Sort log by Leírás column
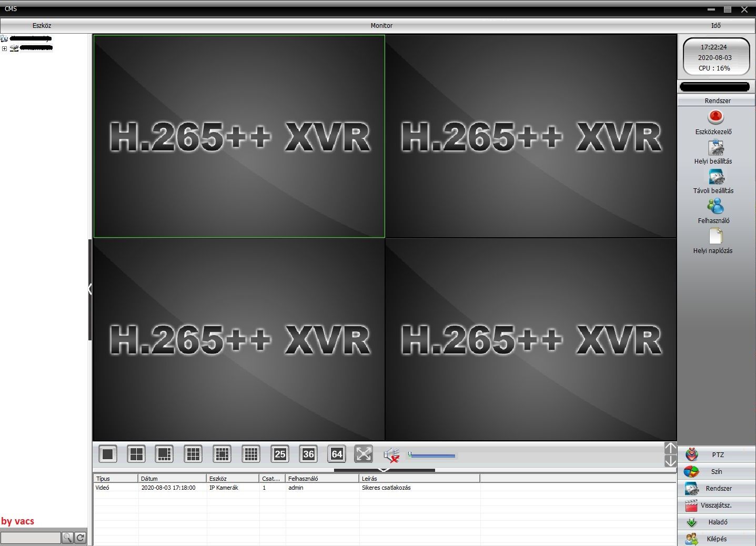 [x=419, y=479]
